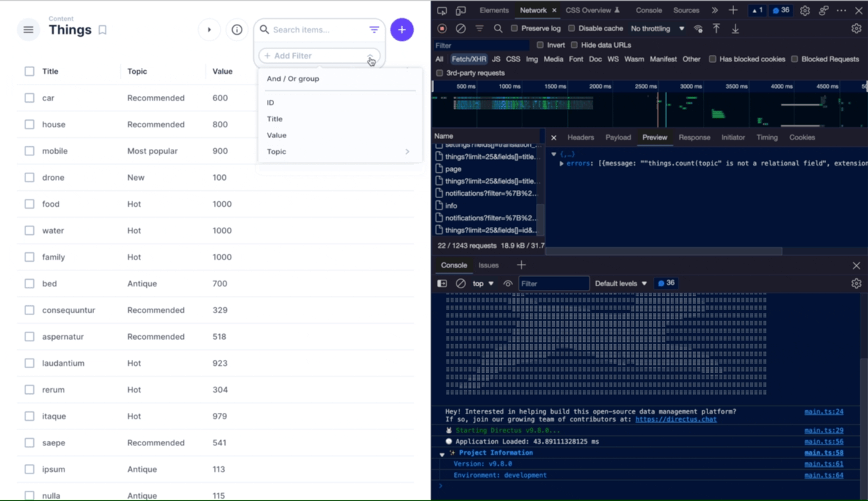This screenshot has height=501, width=868.
Task: Enable Preserve log checkbox
Action: (x=514, y=28)
